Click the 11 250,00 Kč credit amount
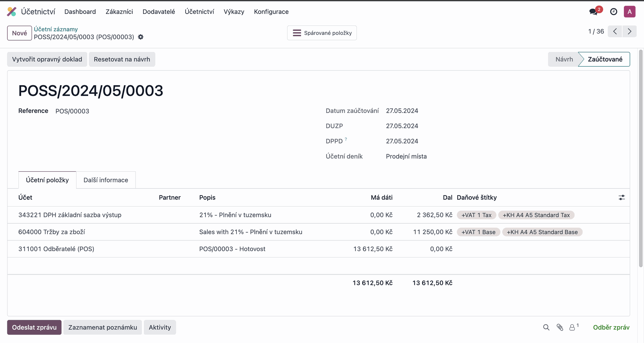Viewport: 644px width, 343px height. pyautogui.click(x=433, y=232)
